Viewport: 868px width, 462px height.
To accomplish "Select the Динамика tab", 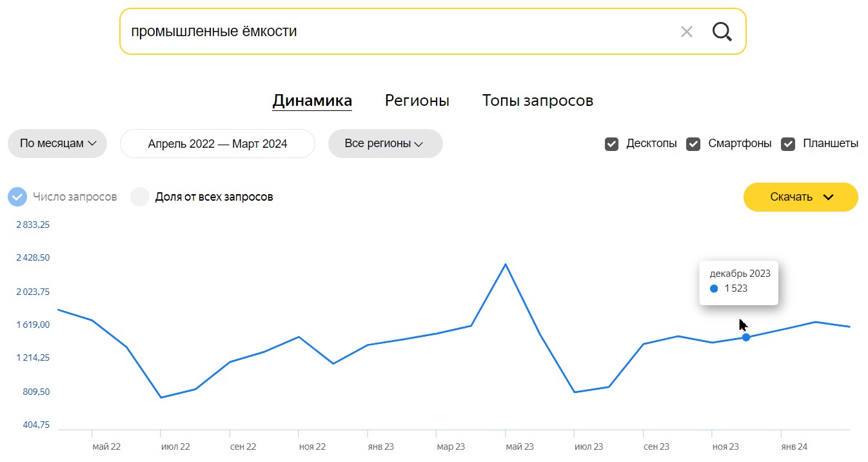I will tap(312, 101).
